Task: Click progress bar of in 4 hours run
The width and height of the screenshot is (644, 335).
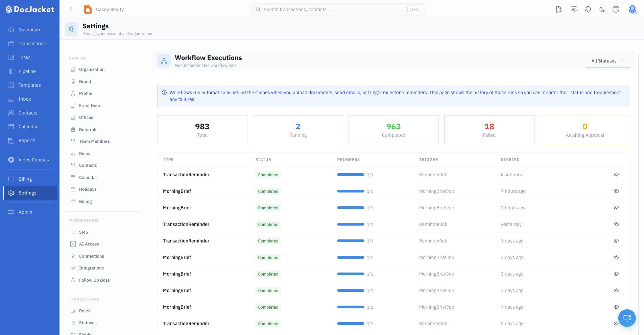Action: tap(351, 175)
